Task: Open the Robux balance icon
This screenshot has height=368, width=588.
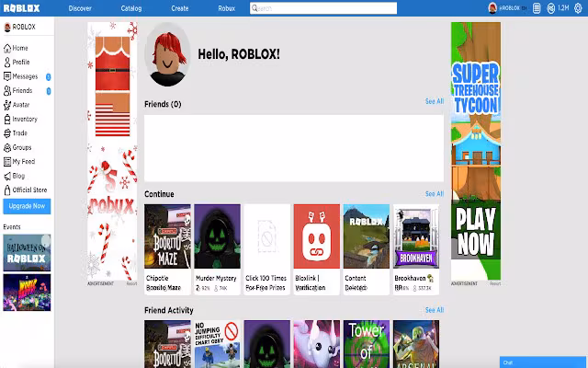Action: [x=550, y=8]
